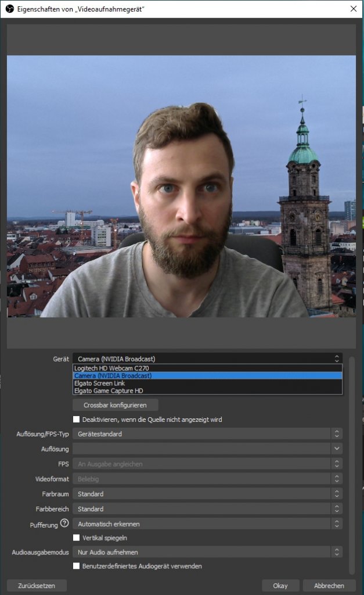364x595 pixels.
Task: Click the OBS logo icon in title bar
Action: pos(9,9)
